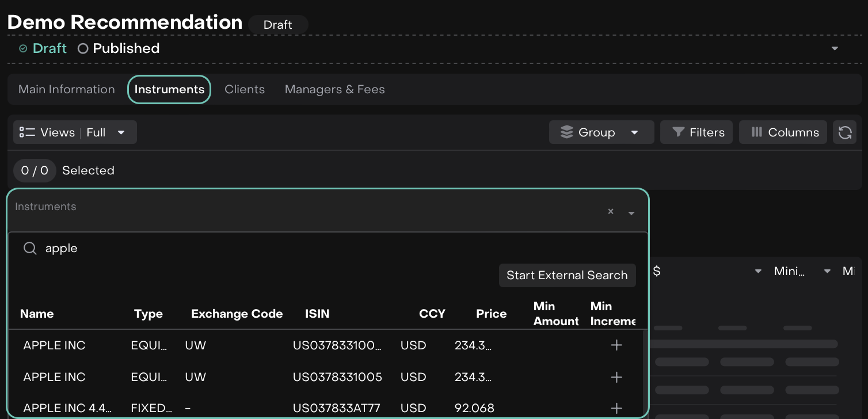Add the APPLE INC fixed income bond via plus
Image resolution: width=868 pixels, height=419 pixels.
tap(616, 408)
